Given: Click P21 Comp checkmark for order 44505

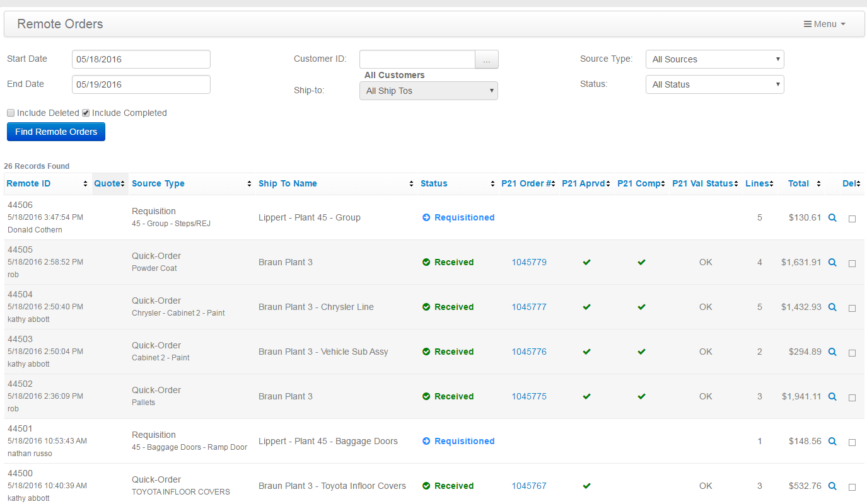Looking at the screenshot, I should coord(641,262).
